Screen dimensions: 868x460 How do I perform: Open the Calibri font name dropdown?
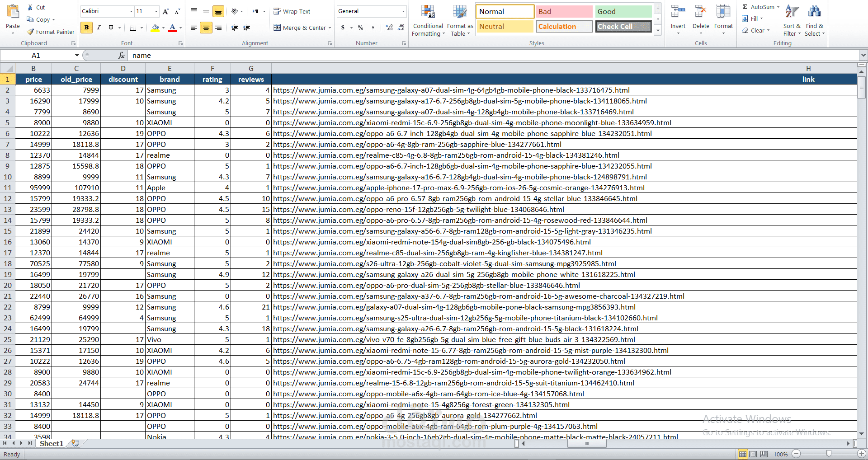(131, 11)
